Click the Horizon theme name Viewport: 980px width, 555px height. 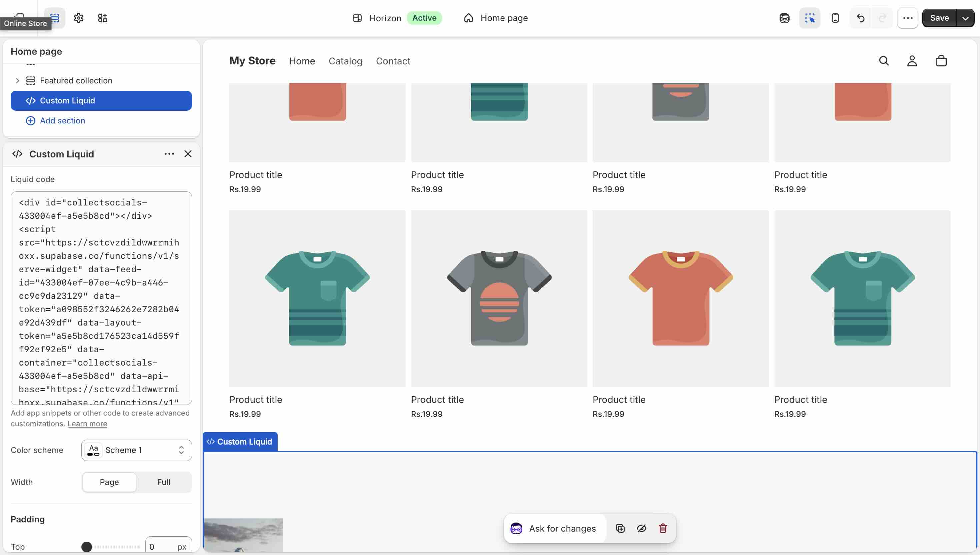(385, 18)
